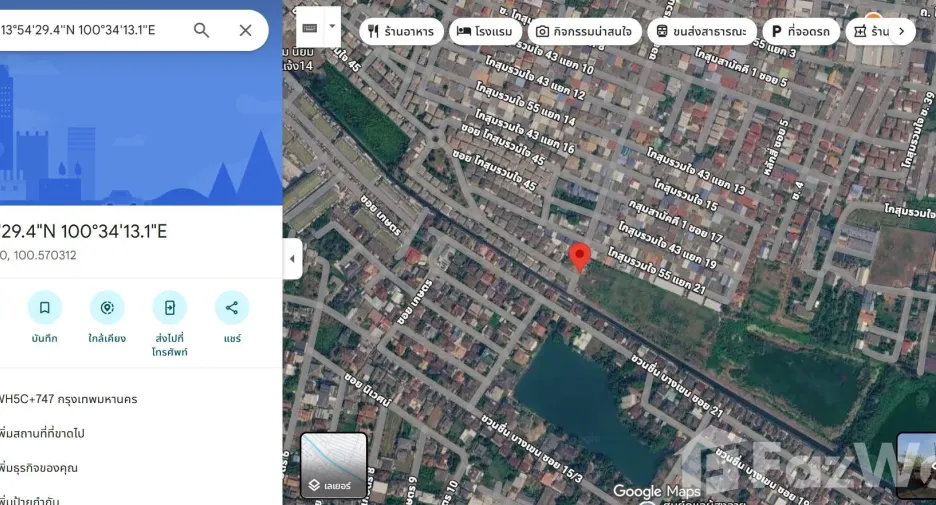Show more category chips with the chevron

[902, 31]
